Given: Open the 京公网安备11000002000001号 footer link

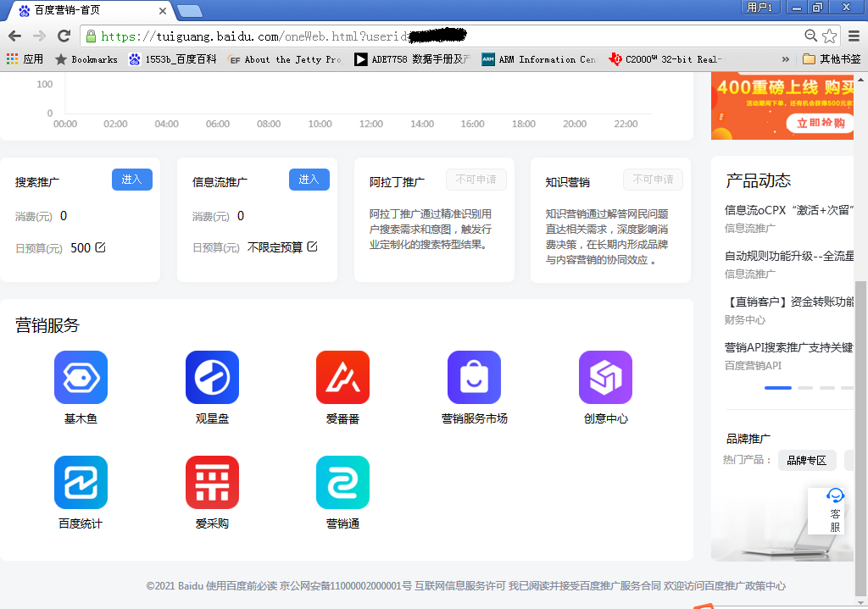Looking at the screenshot, I should [x=346, y=586].
